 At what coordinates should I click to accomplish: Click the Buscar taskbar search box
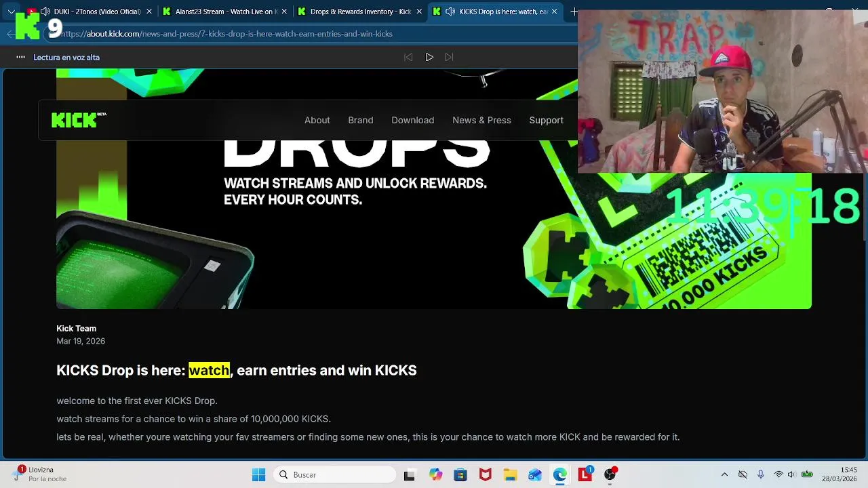coord(334,474)
